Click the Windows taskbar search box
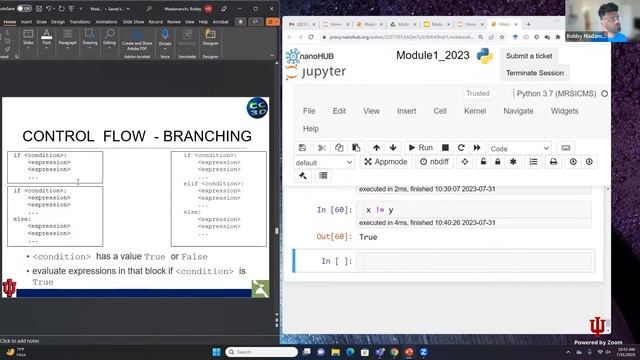The height and width of the screenshot is (360, 640). 261,352
